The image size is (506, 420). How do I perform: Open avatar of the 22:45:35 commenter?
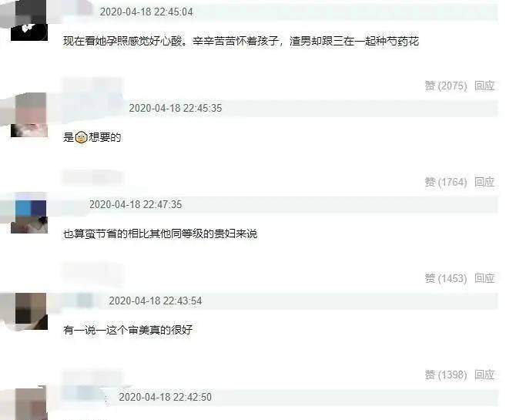pos(29,115)
